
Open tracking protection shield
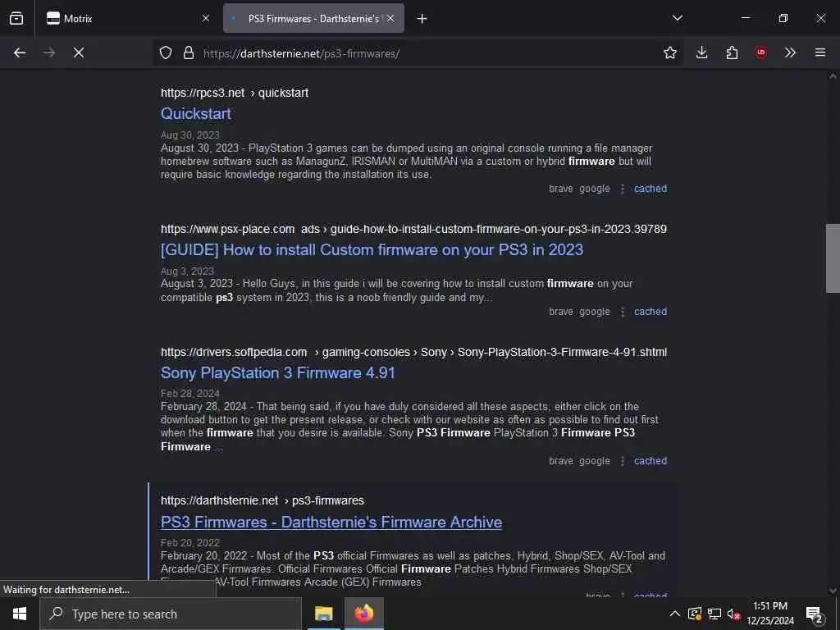point(166,52)
